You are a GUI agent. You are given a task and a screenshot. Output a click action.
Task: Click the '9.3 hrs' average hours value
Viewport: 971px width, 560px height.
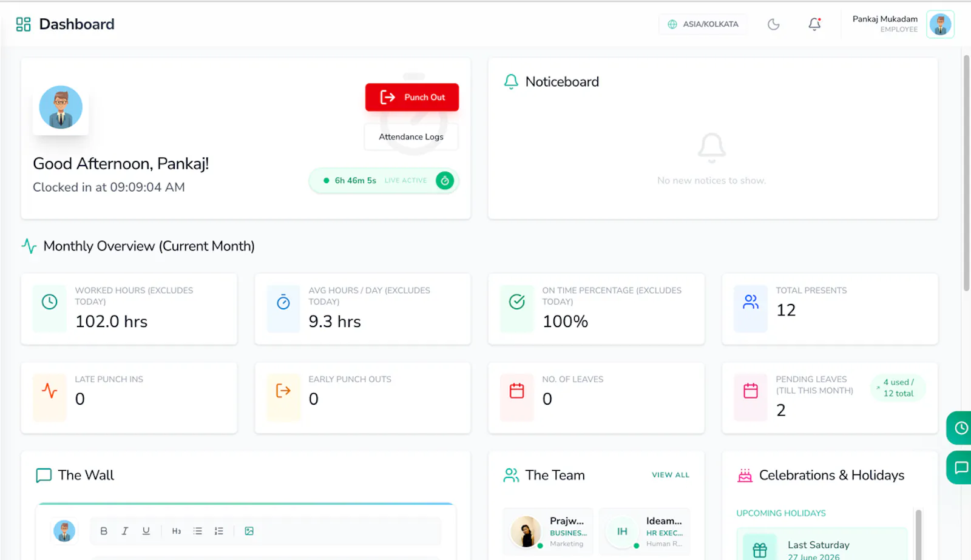(335, 322)
